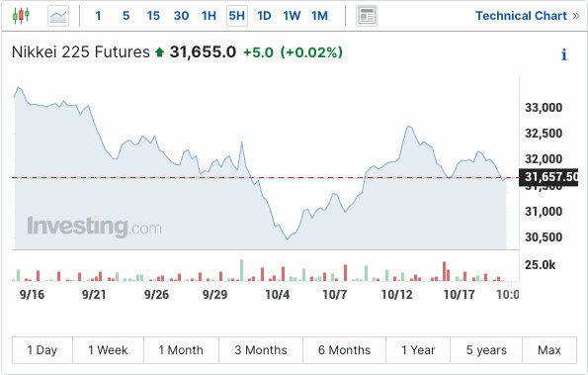The width and height of the screenshot is (588, 375).
Task: Show the 1 Day range
Action: click(42, 350)
